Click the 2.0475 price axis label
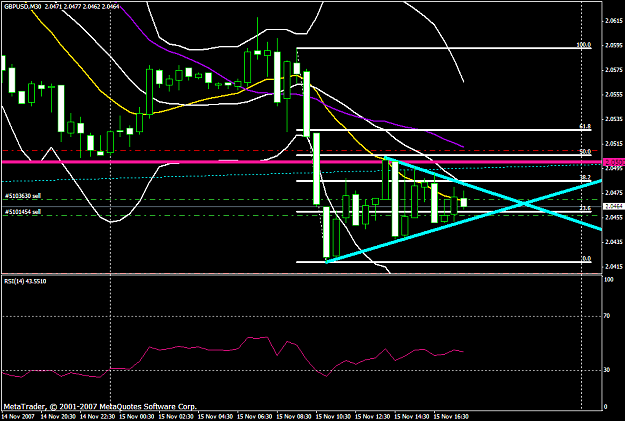Image resolution: width=625 pixels, height=421 pixels. 614,193
